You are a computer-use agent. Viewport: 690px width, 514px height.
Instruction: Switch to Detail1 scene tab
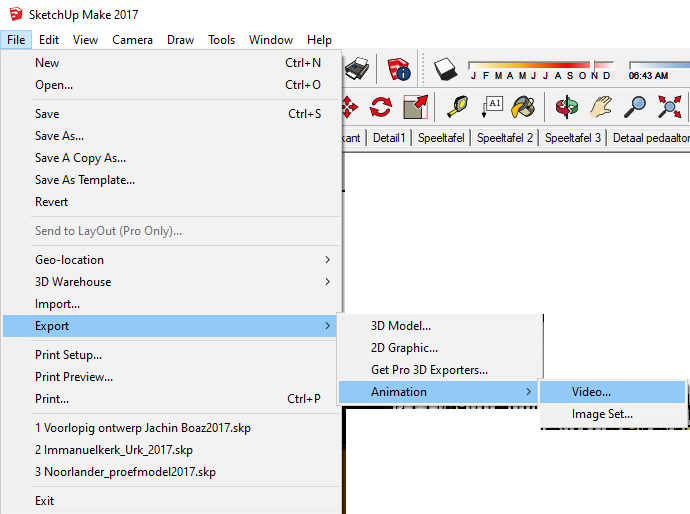(389, 138)
